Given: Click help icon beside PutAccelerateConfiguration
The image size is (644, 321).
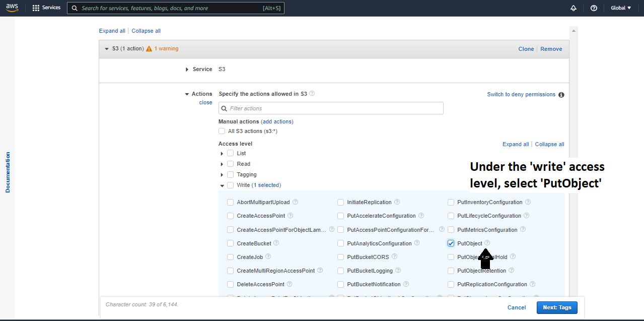Looking at the screenshot, I should (421, 216).
